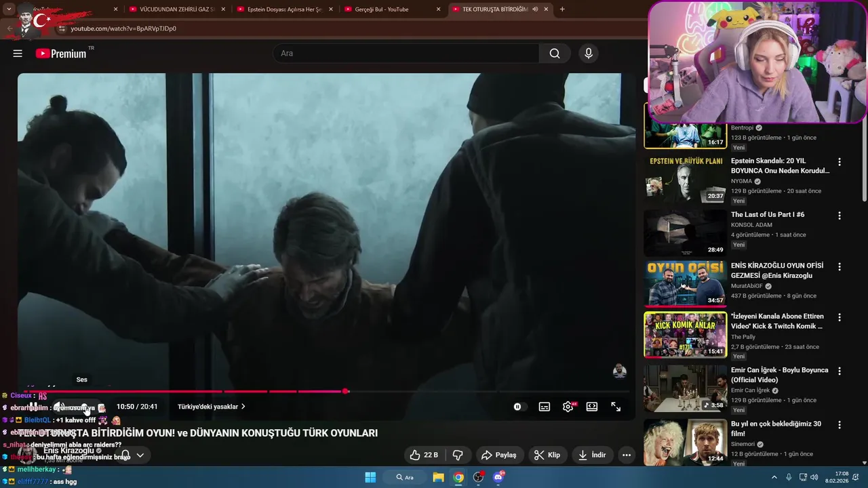Focus the Ara search field
This screenshot has width=868, height=488.
tap(406, 54)
